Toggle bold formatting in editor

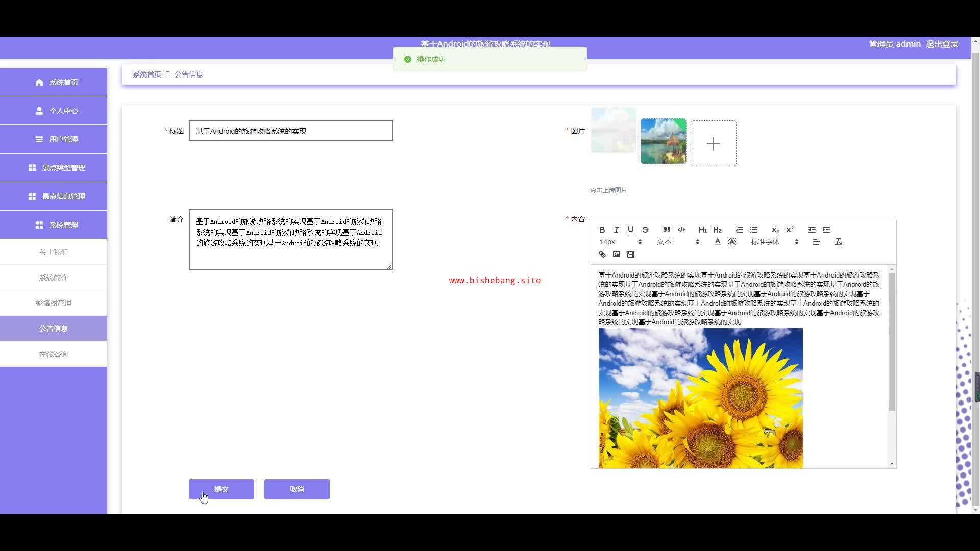pos(602,230)
